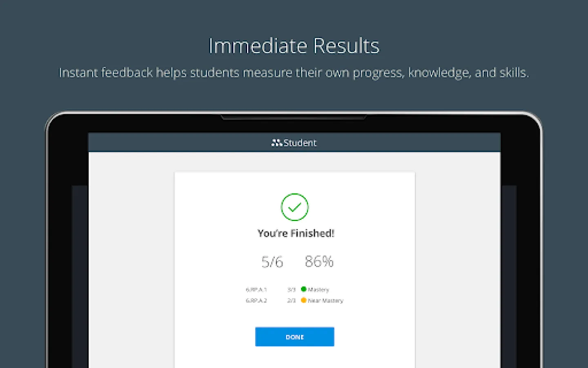Click the blue DONE button
This screenshot has width=588, height=368.
click(x=294, y=337)
